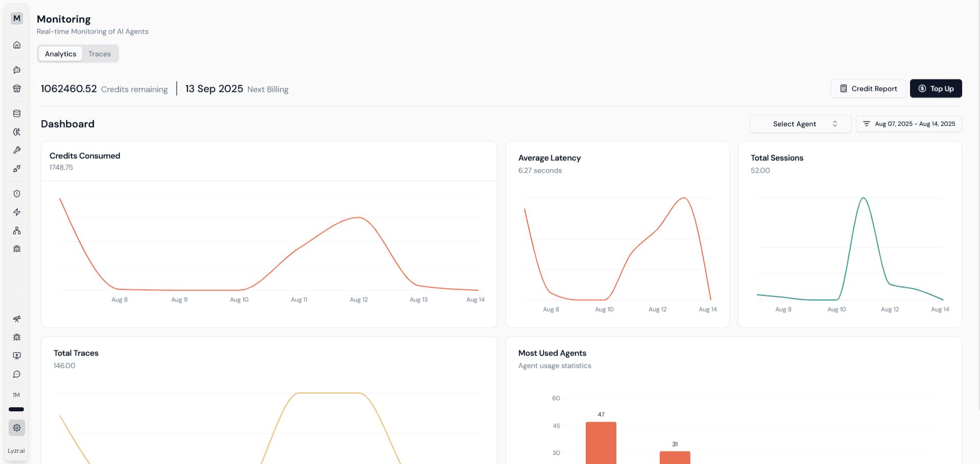
Task: Select the Analytics tab
Action: click(60, 54)
